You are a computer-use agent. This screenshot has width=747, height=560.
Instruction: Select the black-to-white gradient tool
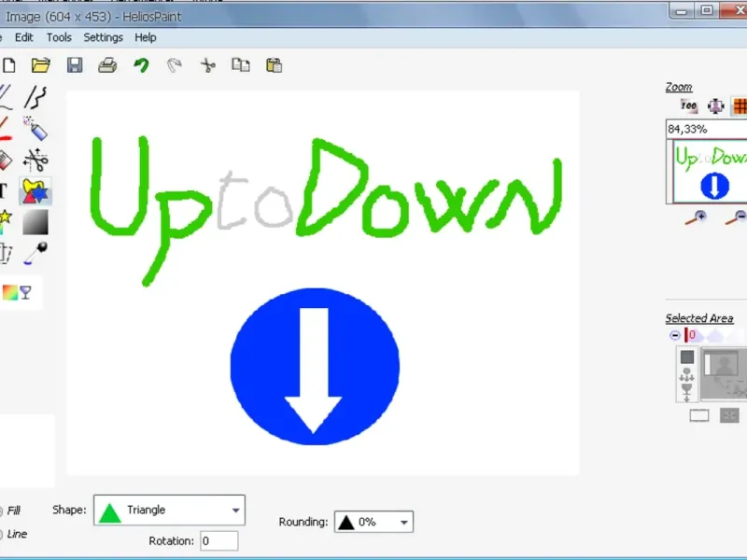[x=35, y=222]
